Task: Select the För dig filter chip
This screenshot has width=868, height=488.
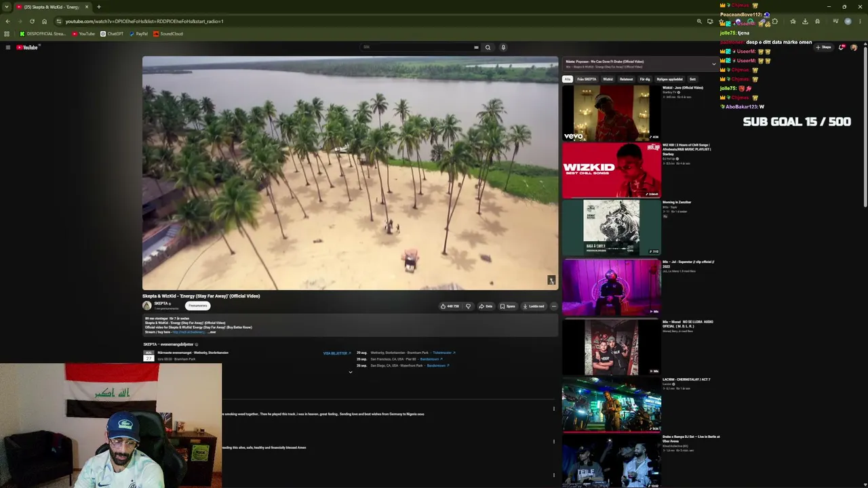Action: coord(644,79)
